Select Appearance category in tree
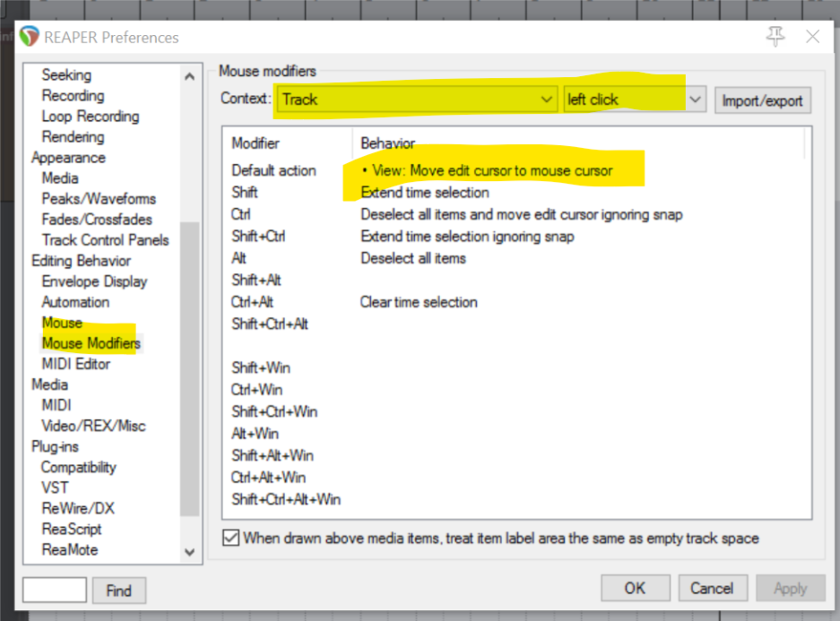The height and width of the screenshot is (621, 840). pos(68,158)
